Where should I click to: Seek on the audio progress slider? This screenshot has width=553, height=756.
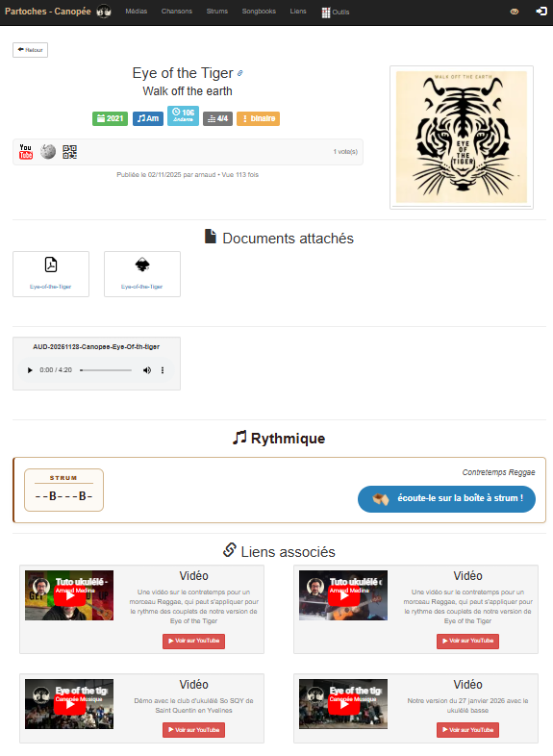pos(106,370)
